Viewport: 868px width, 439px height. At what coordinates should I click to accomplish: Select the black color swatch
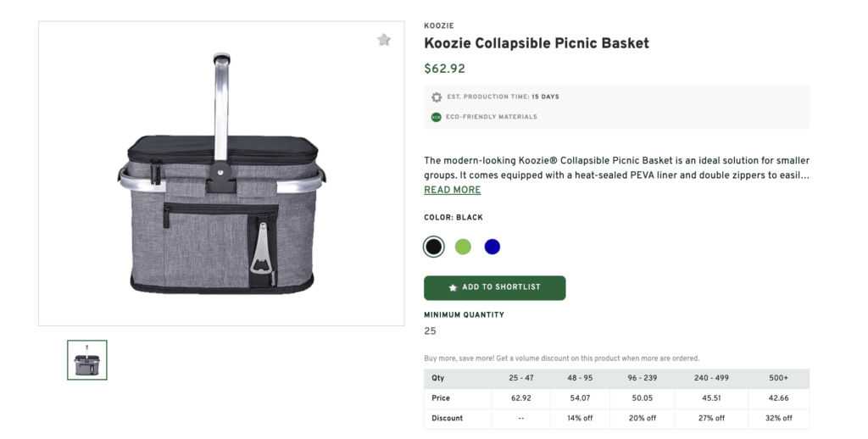(434, 247)
